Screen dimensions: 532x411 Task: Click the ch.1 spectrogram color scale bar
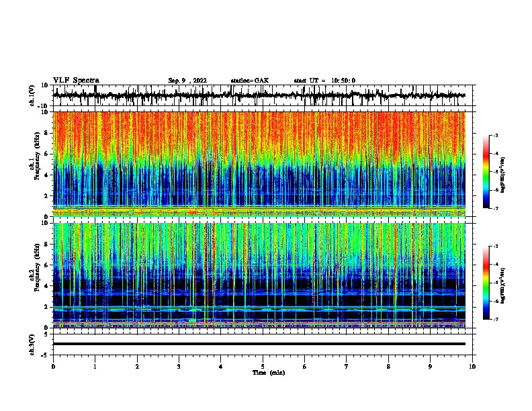click(x=486, y=172)
